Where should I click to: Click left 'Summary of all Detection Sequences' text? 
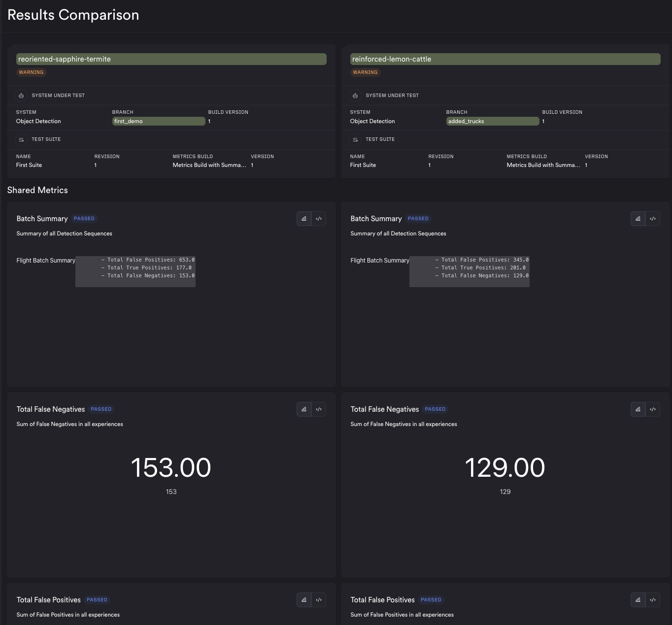pyautogui.click(x=65, y=233)
